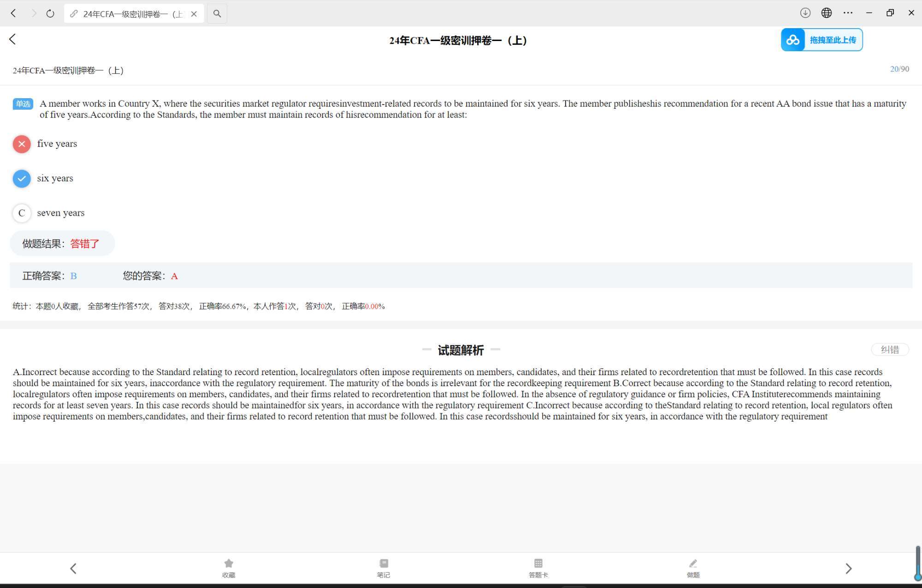Click the 收藏 star icon
The width and height of the screenshot is (922, 588).
[229, 564]
